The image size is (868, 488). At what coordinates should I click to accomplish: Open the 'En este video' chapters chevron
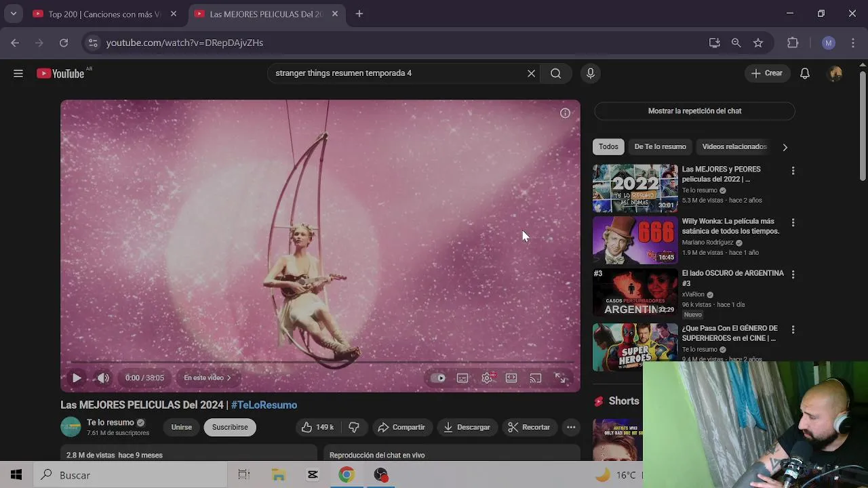(x=208, y=378)
